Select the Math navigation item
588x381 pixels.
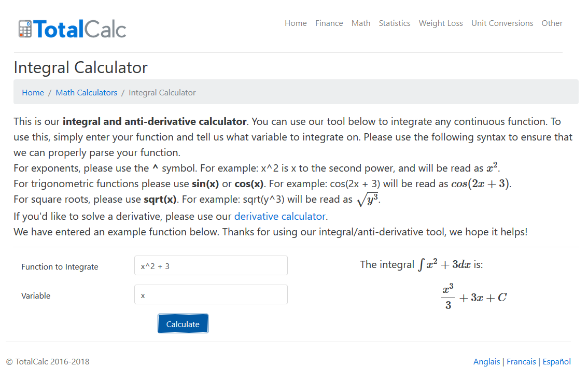361,23
